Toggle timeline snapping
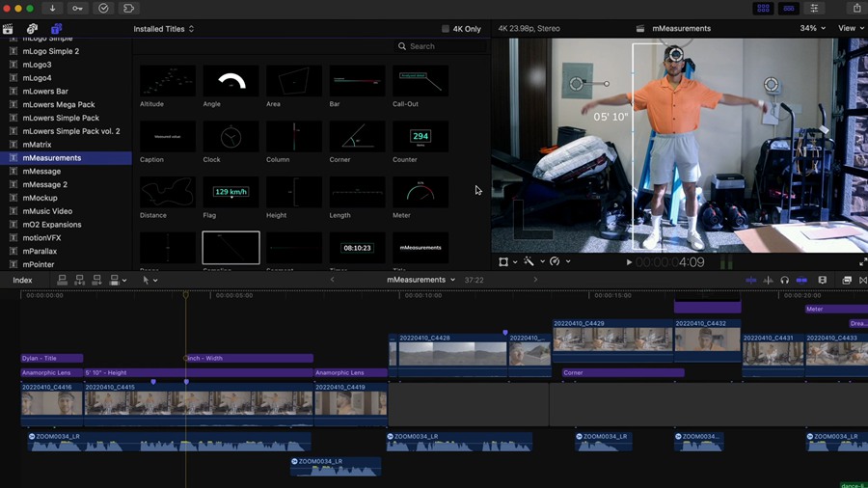Screen dimensions: 868x488 pyautogui.click(x=801, y=280)
